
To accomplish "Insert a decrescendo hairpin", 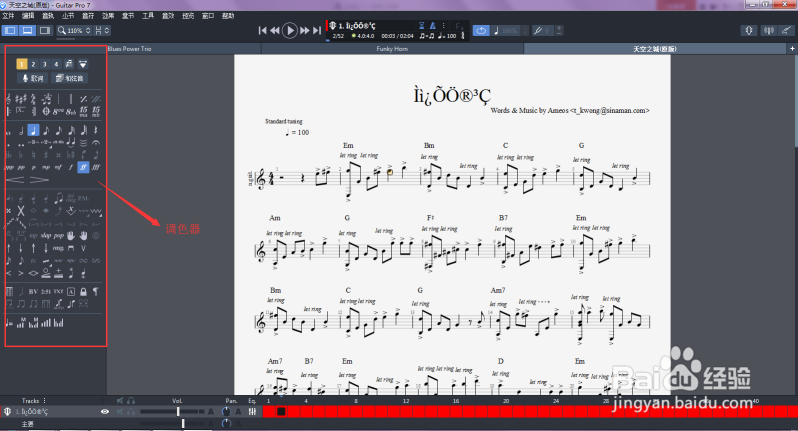I will point(40,180).
